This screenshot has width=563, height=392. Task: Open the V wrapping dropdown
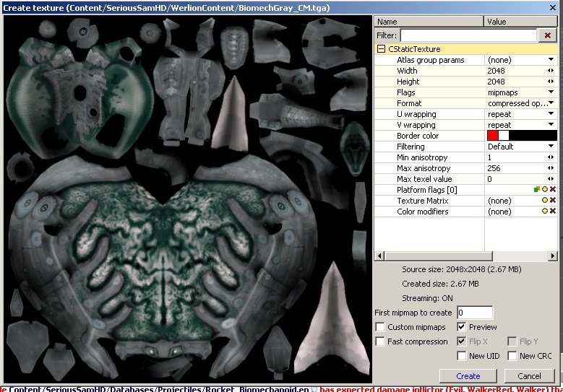tap(551, 124)
